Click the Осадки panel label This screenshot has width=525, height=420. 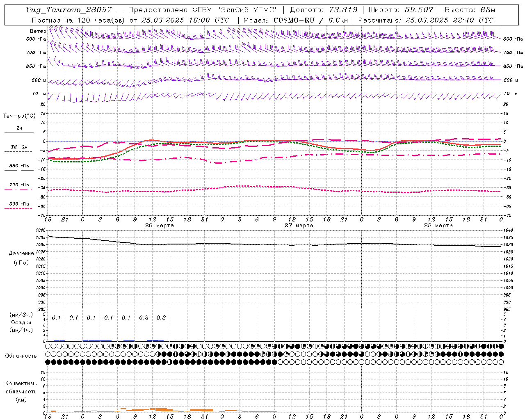pos(21,322)
